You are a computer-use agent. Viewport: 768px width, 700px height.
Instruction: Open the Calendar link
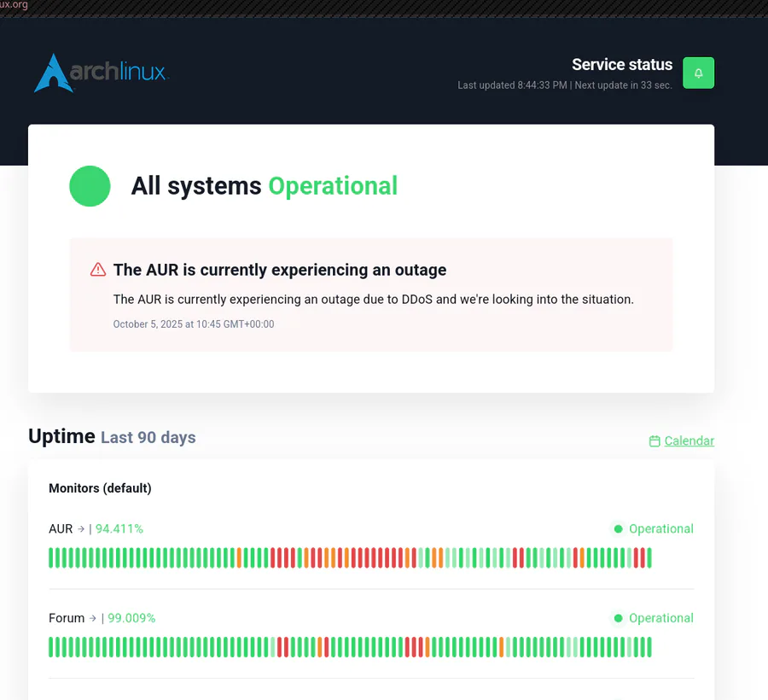coord(689,441)
